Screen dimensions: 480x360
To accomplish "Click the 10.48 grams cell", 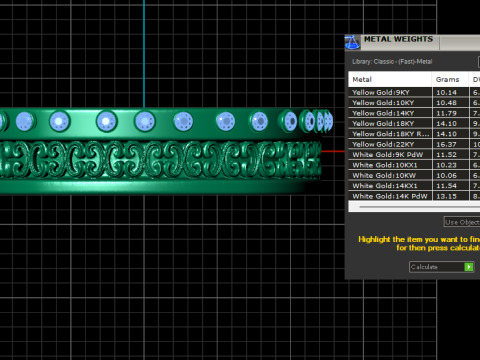I will [450, 103].
